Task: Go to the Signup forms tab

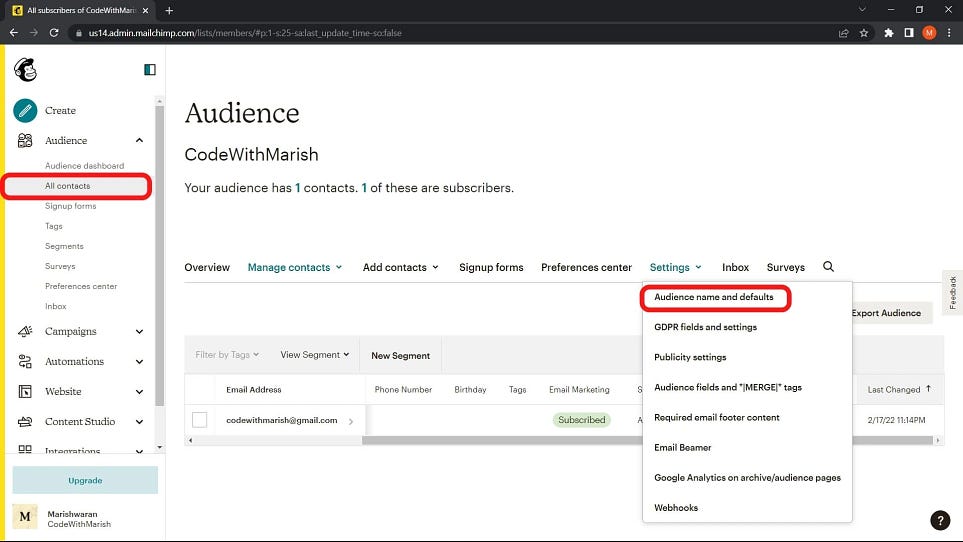Action: 491,268
